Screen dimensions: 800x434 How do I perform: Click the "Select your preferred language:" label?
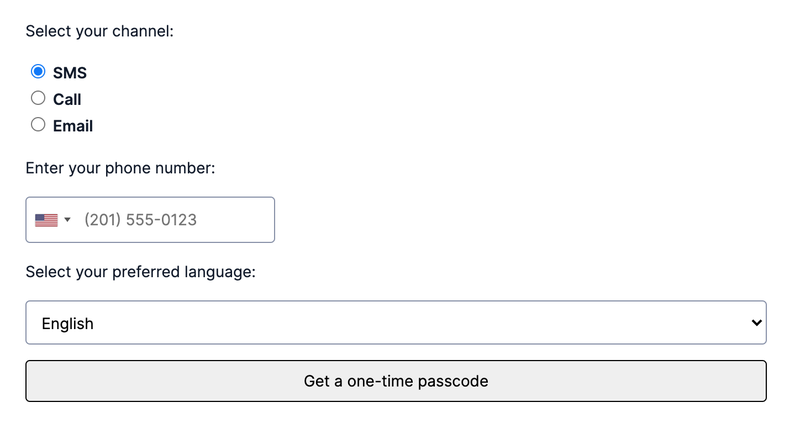click(x=140, y=272)
